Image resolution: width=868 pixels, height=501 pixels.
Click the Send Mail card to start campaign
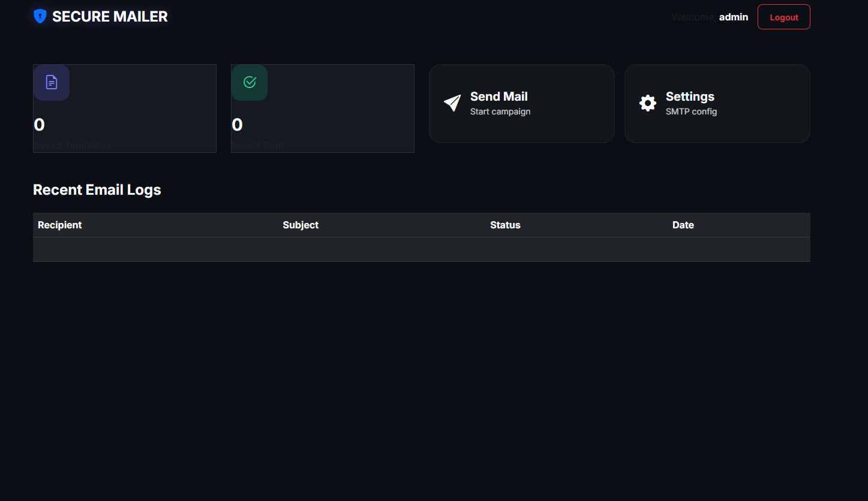[x=521, y=103]
